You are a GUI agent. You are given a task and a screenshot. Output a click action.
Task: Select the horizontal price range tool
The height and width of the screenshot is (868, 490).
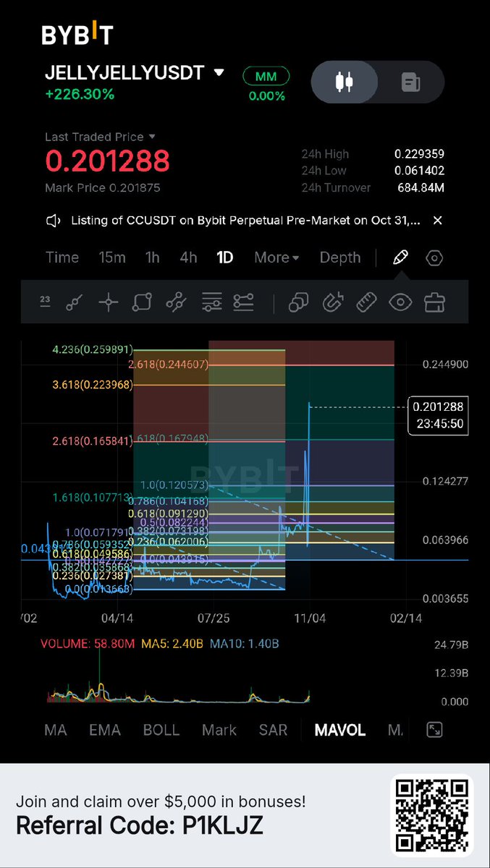tap(243, 302)
